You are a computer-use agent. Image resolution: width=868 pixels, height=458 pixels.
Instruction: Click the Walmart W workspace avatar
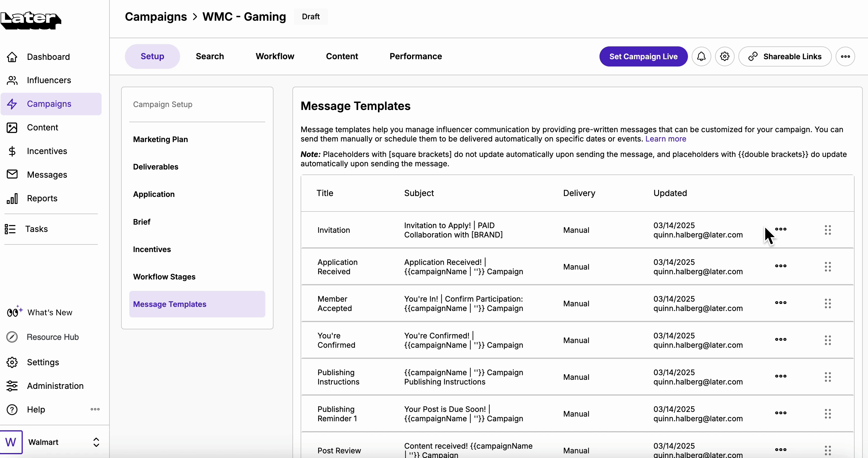[11, 442]
